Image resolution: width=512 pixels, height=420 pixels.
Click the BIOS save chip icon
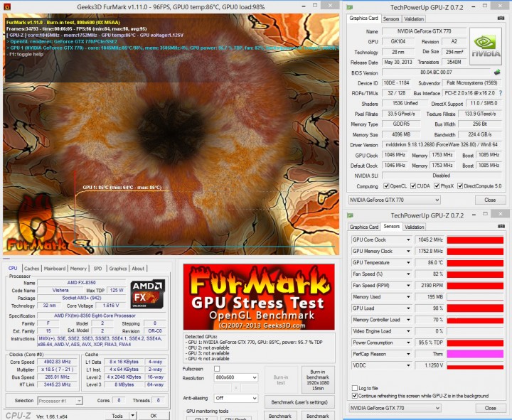(x=497, y=72)
